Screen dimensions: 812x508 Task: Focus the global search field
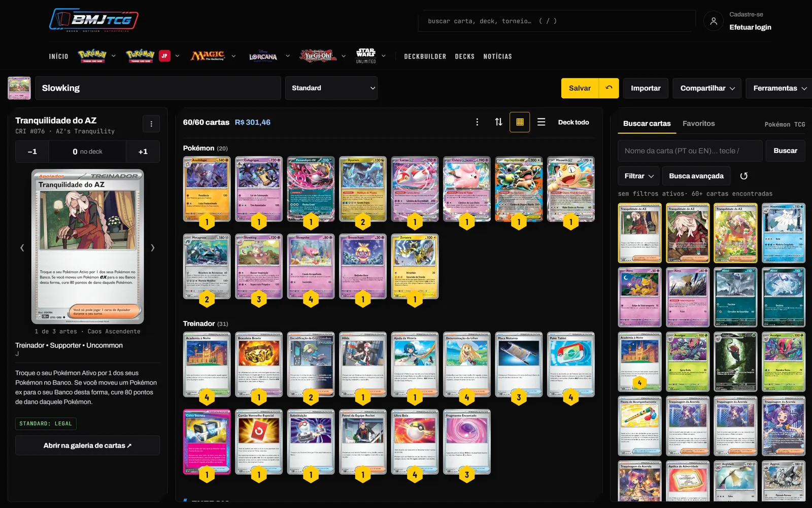(557, 21)
